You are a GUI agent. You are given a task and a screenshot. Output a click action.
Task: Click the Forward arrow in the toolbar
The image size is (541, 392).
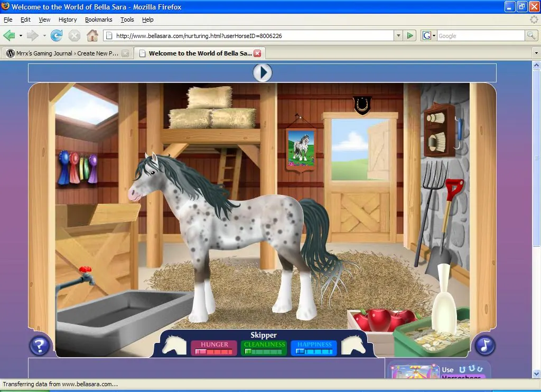32,35
